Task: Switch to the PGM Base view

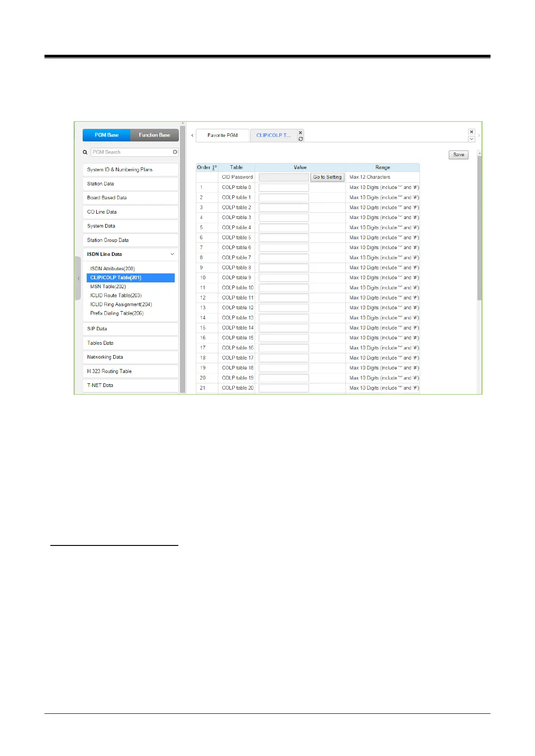Action: (x=106, y=135)
